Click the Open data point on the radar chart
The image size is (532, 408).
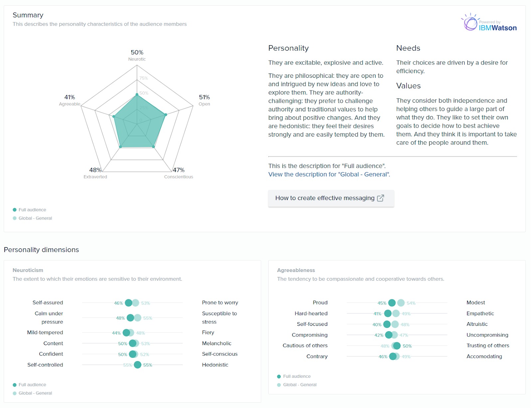point(166,115)
